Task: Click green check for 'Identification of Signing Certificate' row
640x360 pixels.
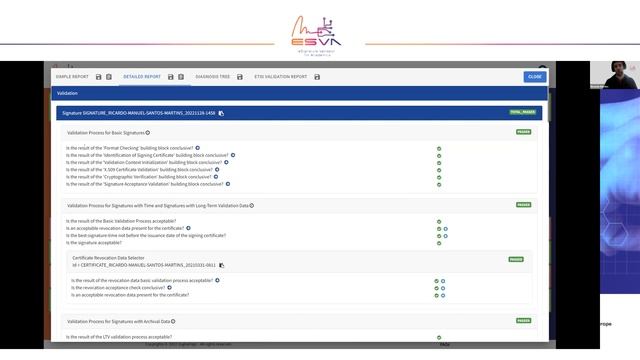Action: click(439, 156)
